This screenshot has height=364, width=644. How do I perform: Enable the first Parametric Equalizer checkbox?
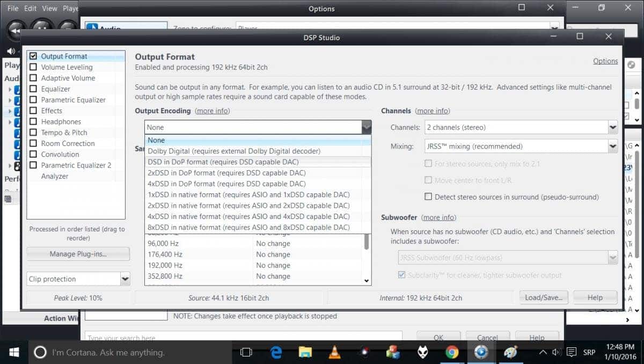[33, 100]
